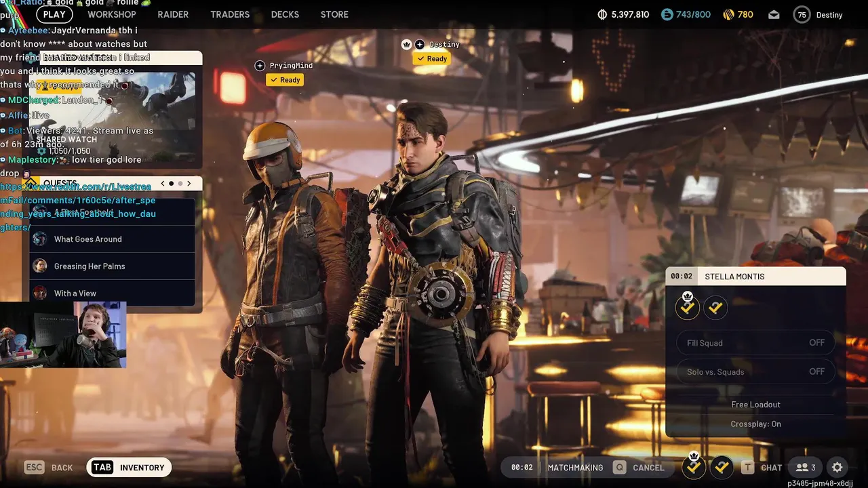The width and height of the screenshot is (868, 488).
Task: Click the What Goes Around quest portrait icon
Action: click(x=41, y=239)
